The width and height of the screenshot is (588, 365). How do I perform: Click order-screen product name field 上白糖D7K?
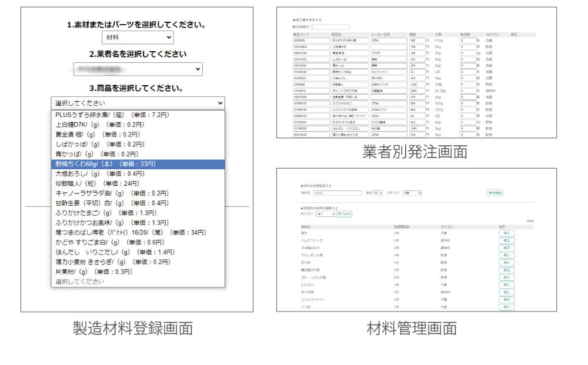(x=349, y=47)
